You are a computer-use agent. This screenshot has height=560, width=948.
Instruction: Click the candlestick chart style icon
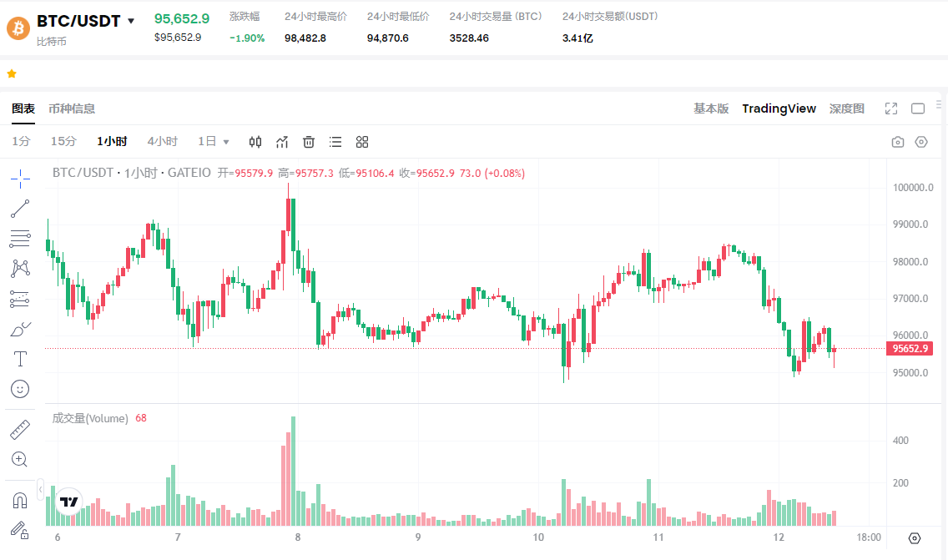pos(255,142)
